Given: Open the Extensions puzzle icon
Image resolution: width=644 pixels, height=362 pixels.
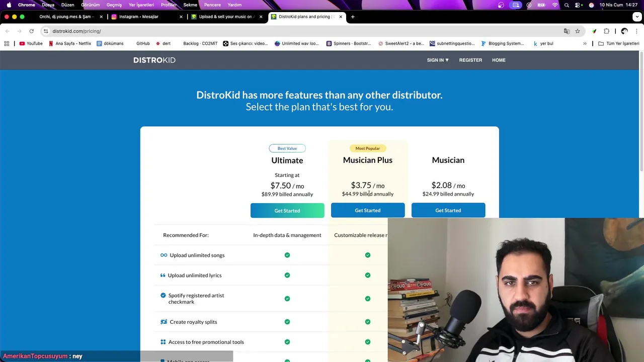Looking at the screenshot, I should coord(606,31).
